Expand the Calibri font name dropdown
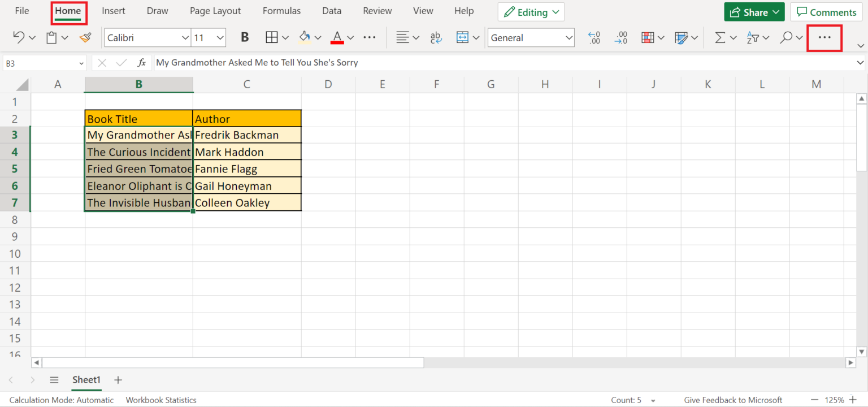 point(185,38)
